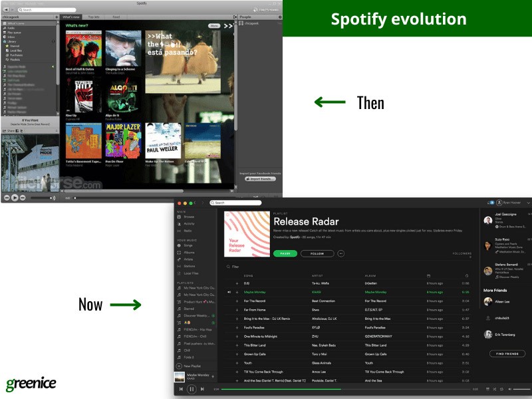The width and height of the screenshot is (532, 399).
Task: Open Activity in the new Spotify sidebar
Action: coord(189,223)
